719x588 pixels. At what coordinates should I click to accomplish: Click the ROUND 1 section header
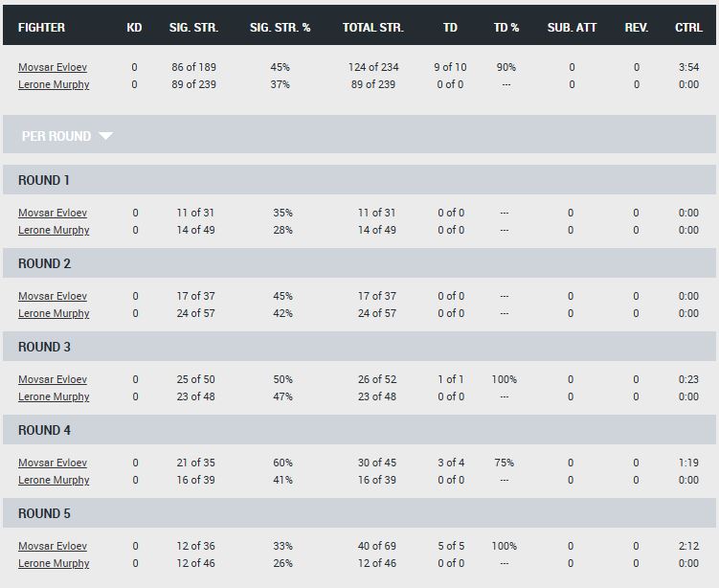[44, 180]
